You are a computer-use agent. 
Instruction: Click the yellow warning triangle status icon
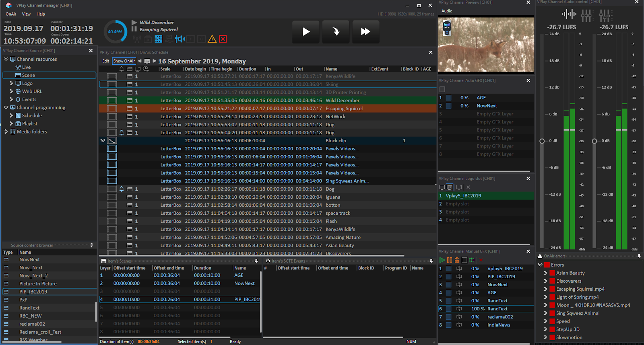212,39
